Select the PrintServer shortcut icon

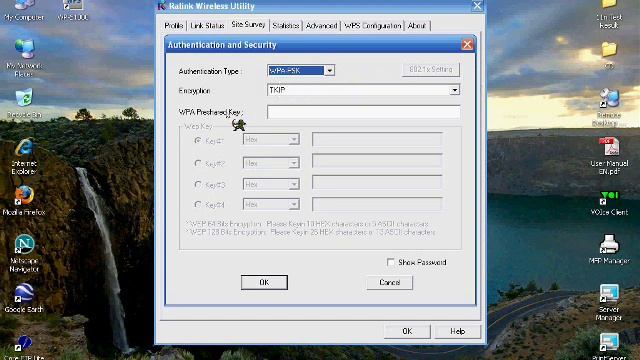[x=609, y=346]
